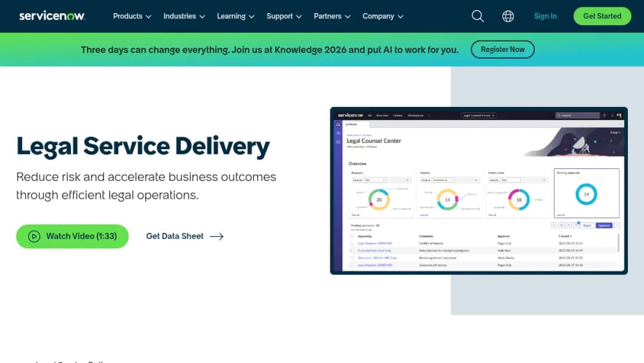
Task: Click Register Now in the banner
Action: (x=502, y=50)
